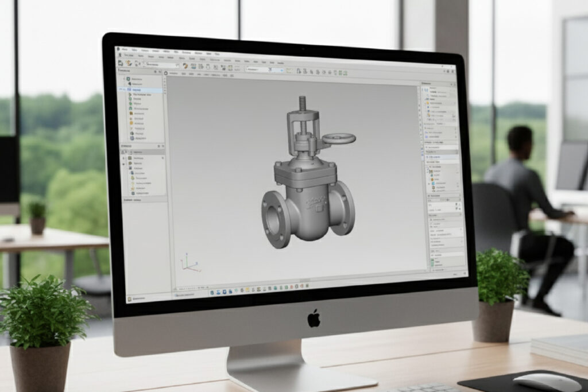588x392 pixels.
Task: Toggle the pin control on the right panel header
Action: (x=452, y=84)
